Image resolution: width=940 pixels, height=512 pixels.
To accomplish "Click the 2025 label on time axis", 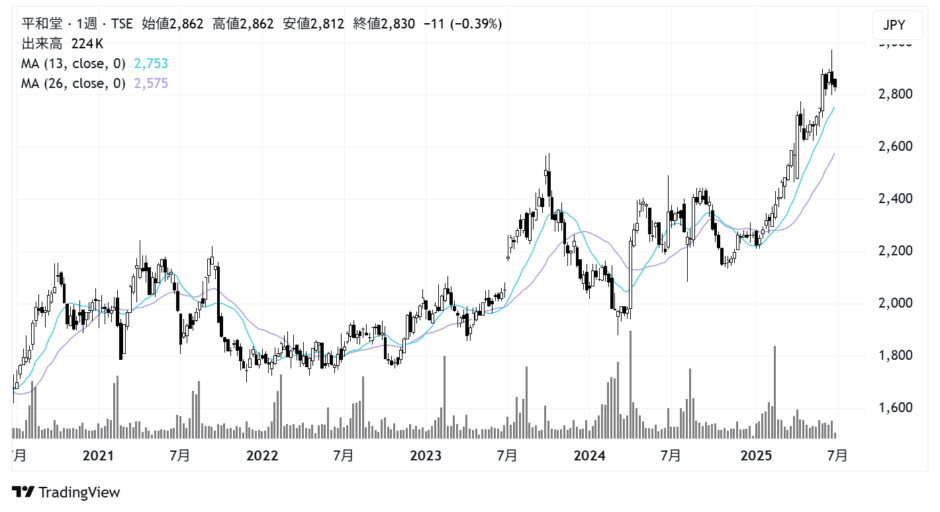I will 756,456.
